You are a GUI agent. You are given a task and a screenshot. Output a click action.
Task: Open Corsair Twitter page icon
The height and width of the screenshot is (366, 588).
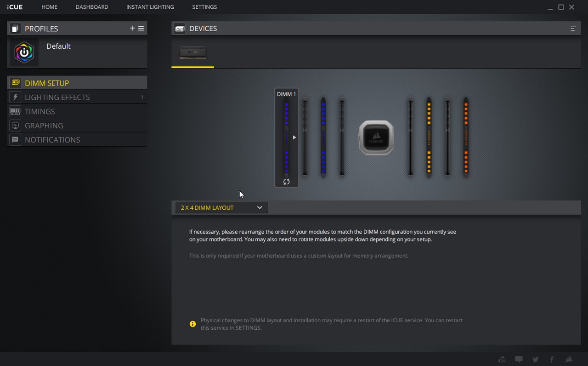[536, 360]
